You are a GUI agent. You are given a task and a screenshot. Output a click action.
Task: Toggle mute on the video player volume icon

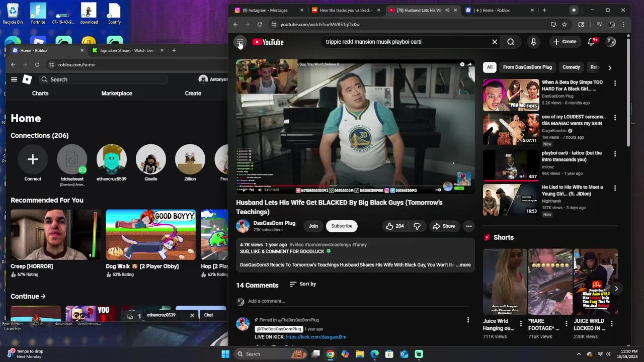pos(260,190)
